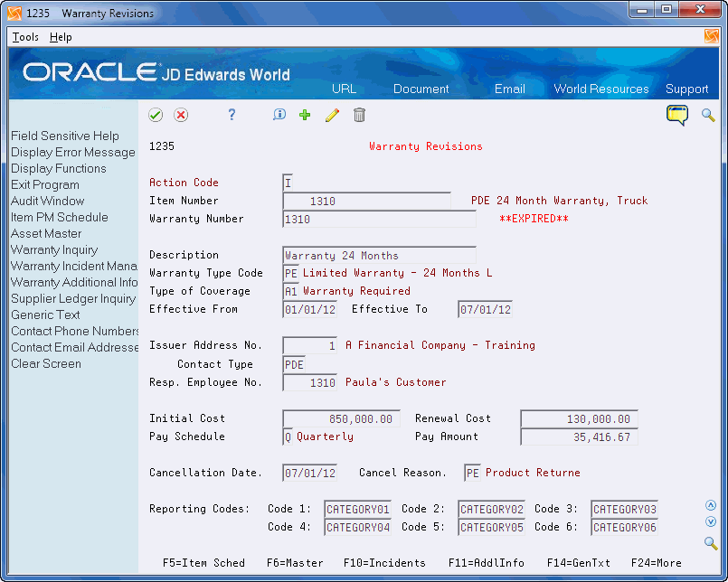Viewport: 728px width, 582px height.
Task: Click the Resp. Employee No. field
Action: (309, 383)
